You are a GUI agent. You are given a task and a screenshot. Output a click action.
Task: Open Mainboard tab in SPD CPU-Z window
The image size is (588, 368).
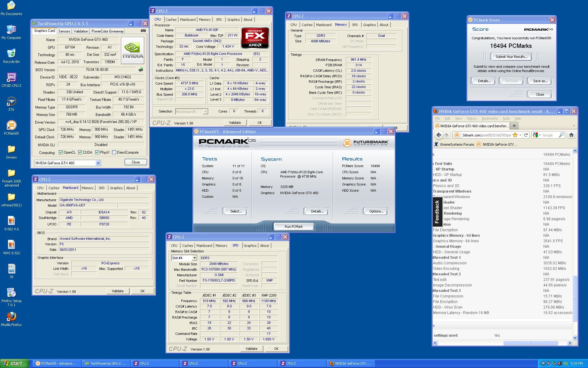tap(204, 246)
